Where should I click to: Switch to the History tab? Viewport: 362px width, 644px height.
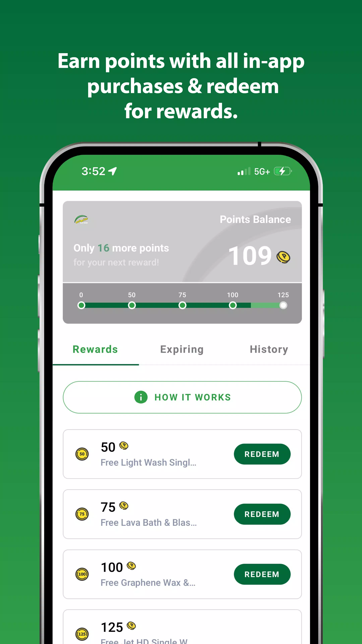[269, 349]
